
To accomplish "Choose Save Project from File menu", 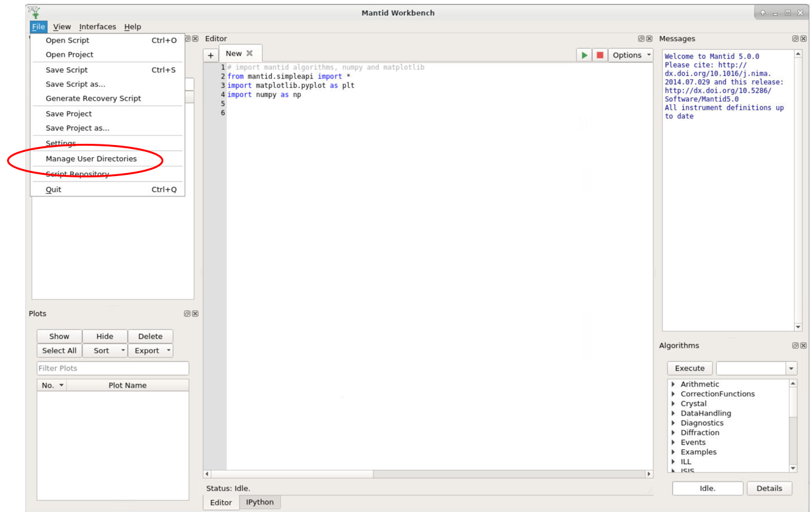I will 108,114.
